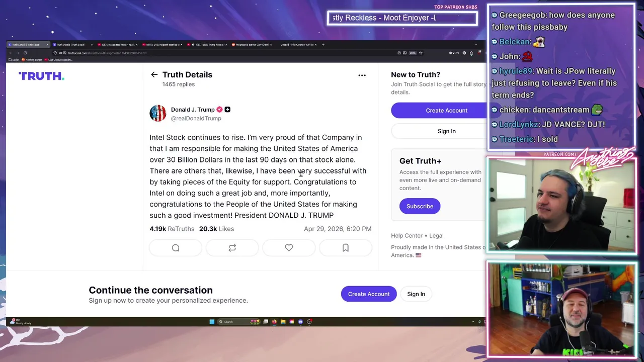Screen dimensions: 644x362
Task: Open the Help Center link
Action: click(407, 235)
